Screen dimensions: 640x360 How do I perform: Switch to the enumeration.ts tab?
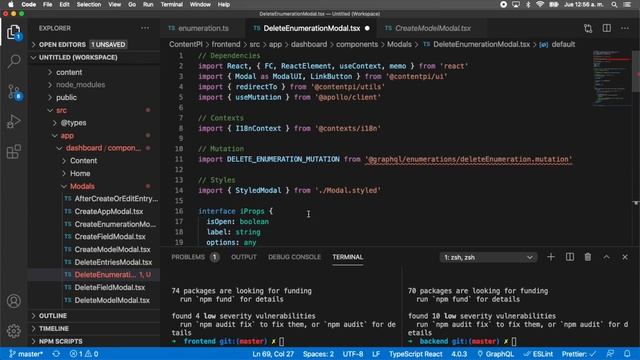coord(203,28)
